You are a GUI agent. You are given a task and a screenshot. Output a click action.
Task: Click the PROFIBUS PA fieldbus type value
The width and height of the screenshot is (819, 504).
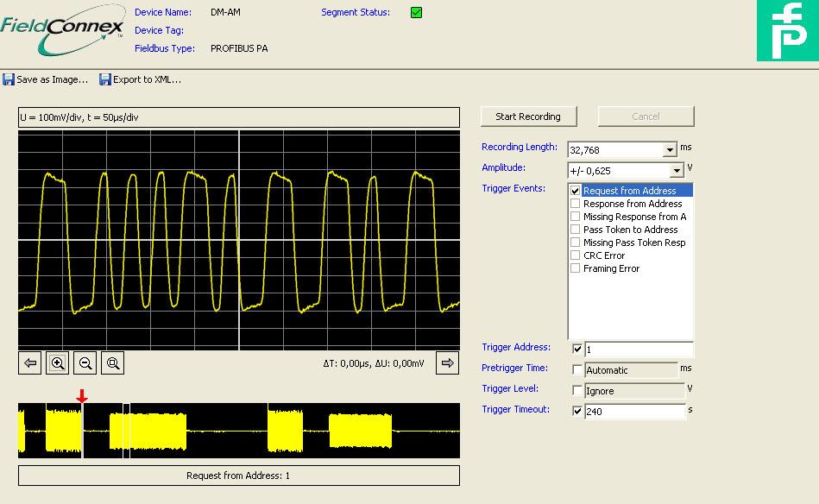(x=239, y=48)
